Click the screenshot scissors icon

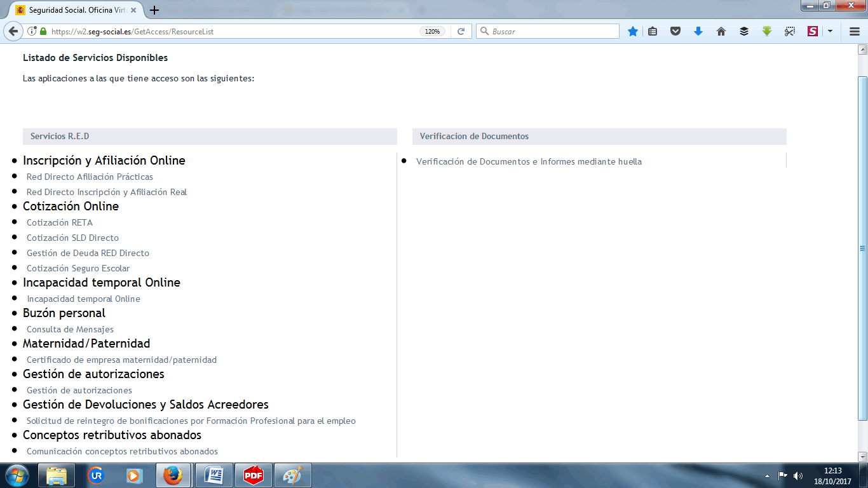pos(789,31)
